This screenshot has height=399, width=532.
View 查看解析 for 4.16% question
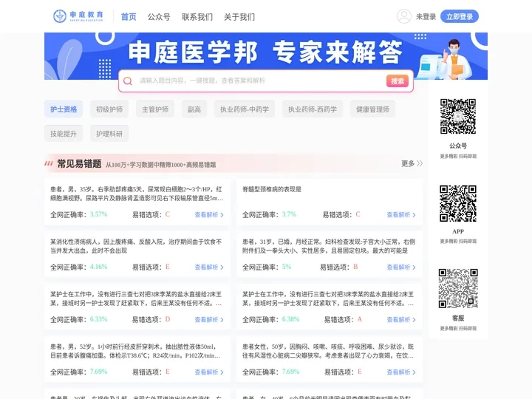[209, 267]
